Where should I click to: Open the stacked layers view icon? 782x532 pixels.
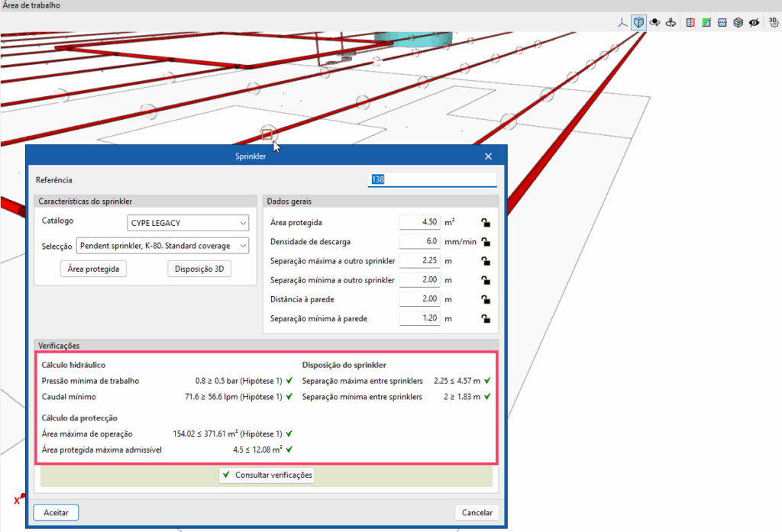(738, 22)
